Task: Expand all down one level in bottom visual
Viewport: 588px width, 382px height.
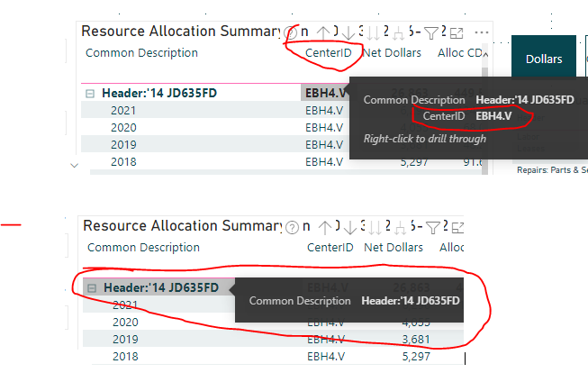Action: click(x=401, y=229)
